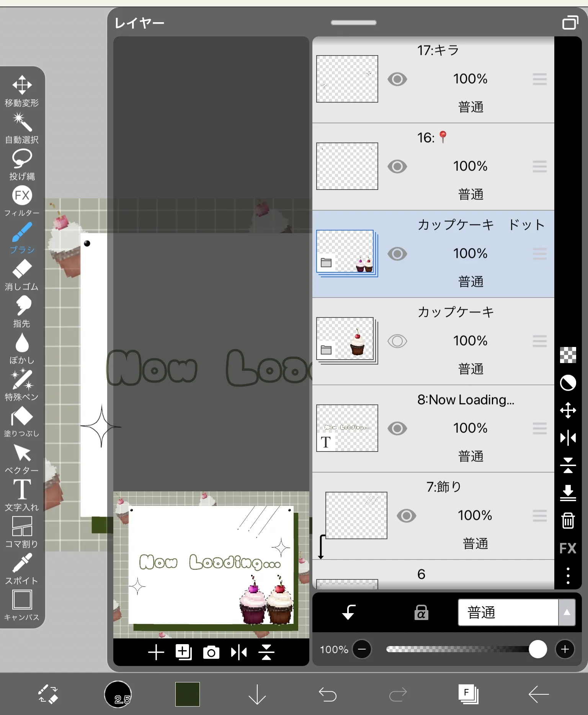This screenshot has height=715, width=588.
Task: Pick the Eyedropper (スポイト) tool
Action: 22,568
